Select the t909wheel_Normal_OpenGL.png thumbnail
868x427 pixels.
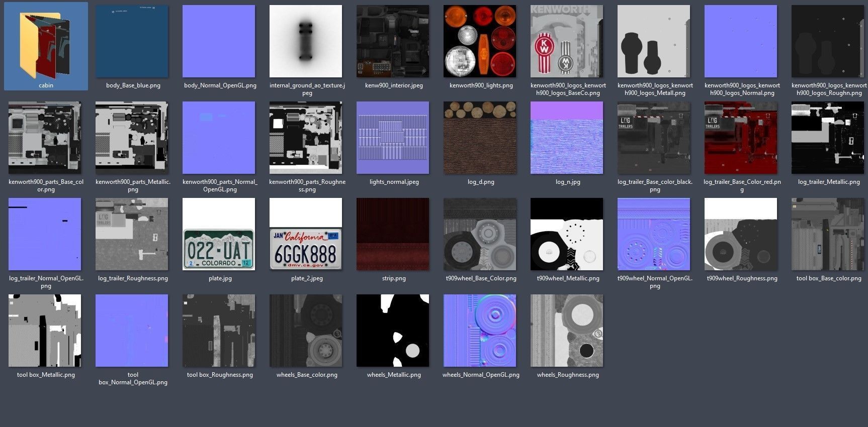(654, 234)
